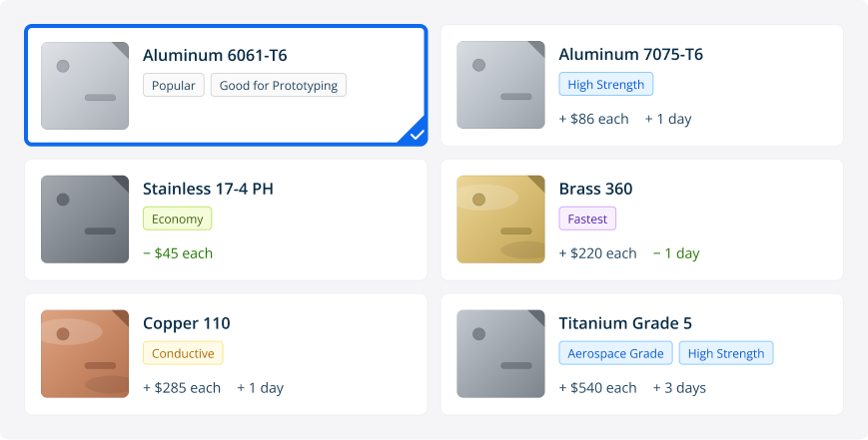868x440 pixels.
Task: Click the High Strength tag on Aluminum 7075-T6
Action: pos(605,85)
